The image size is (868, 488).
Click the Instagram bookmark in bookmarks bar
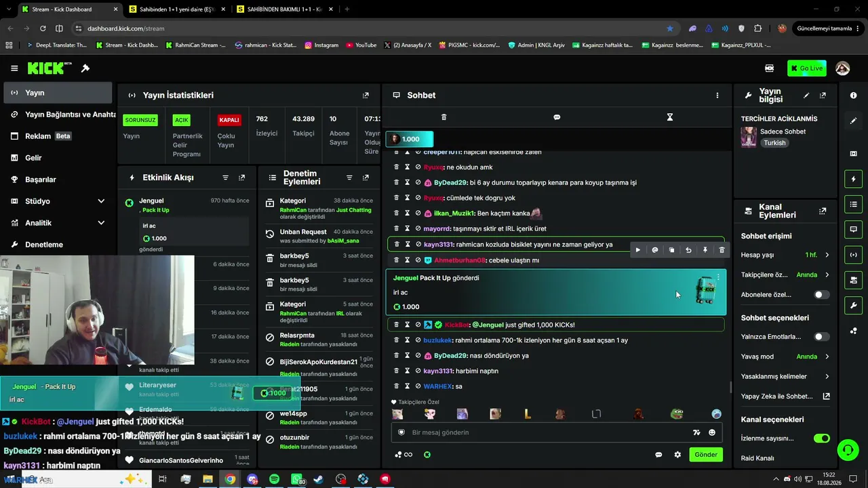(321, 45)
